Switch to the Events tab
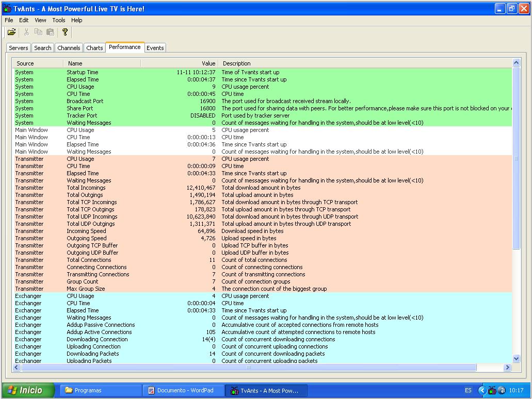This screenshot has height=399, width=532. pos(155,48)
